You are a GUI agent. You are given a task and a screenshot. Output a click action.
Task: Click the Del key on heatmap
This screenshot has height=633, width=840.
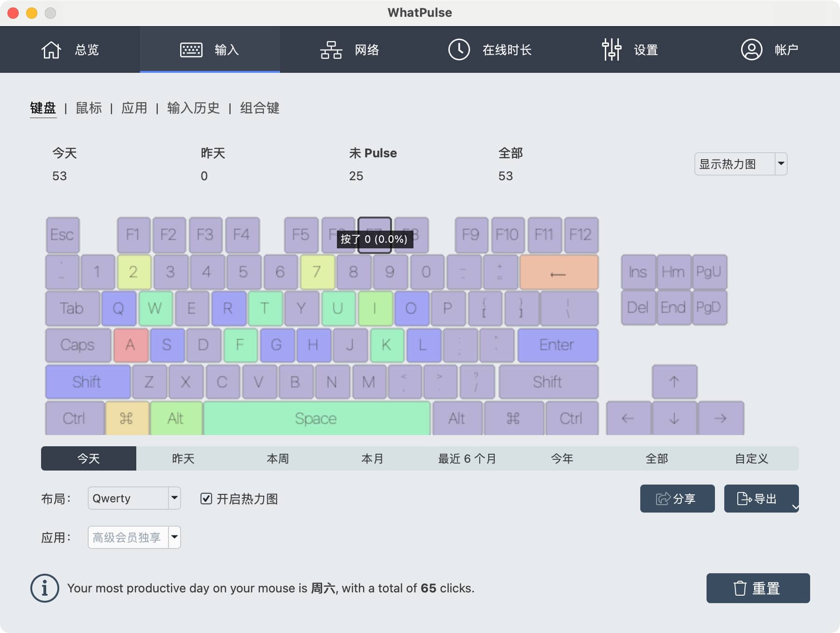click(638, 308)
